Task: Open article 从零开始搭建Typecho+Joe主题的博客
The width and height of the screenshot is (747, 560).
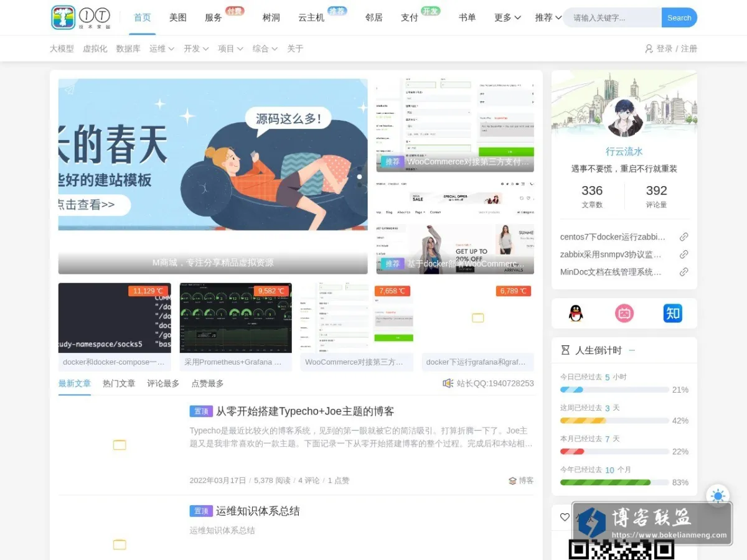Action: click(305, 411)
